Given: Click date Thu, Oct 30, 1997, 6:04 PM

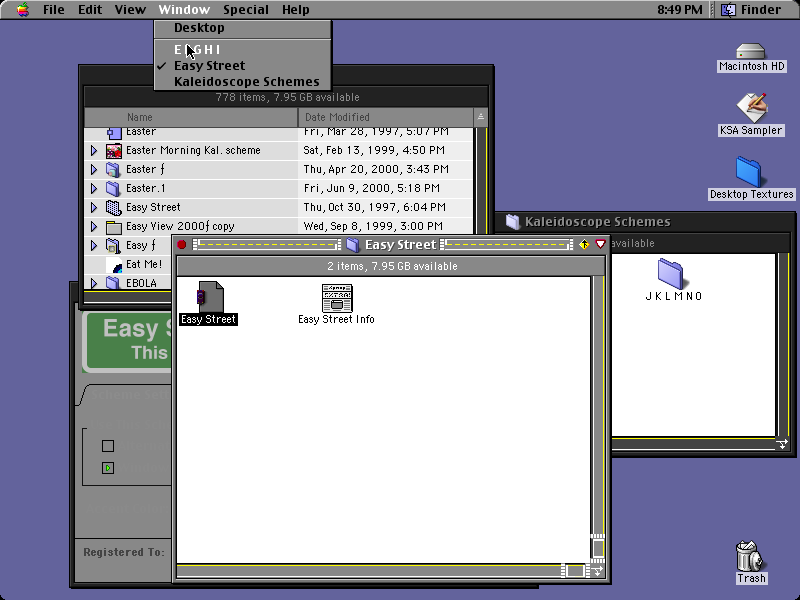Looking at the screenshot, I should pyautogui.click(x=374, y=207).
